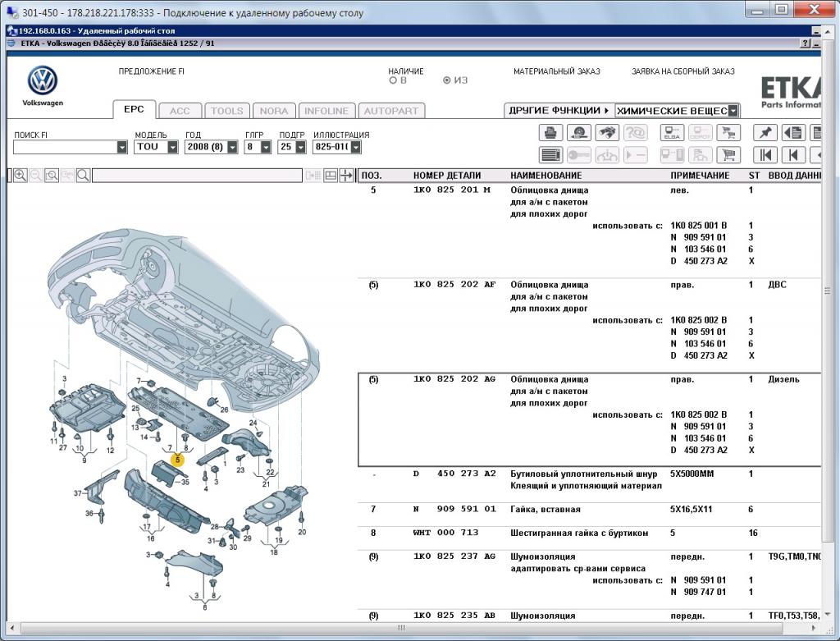840x641 pixels.
Task: Expand the ДРУГИЕ ФУНКЦИИ menu
Action: point(559,111)
